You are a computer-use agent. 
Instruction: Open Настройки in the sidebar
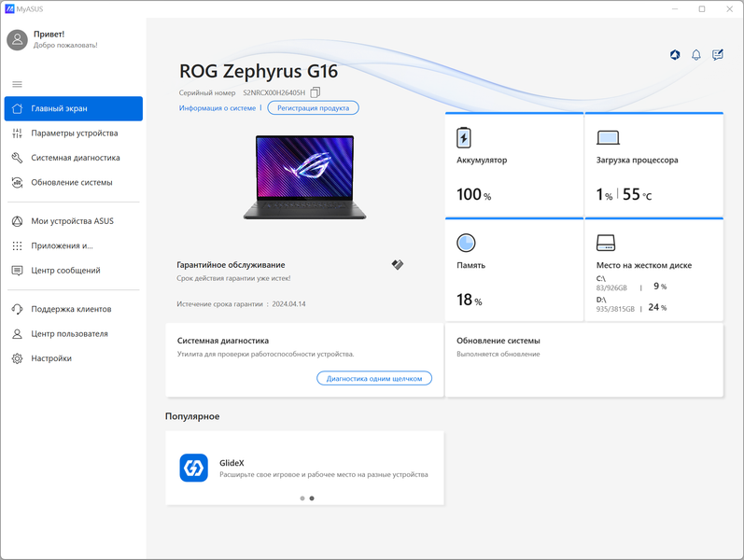74,358
